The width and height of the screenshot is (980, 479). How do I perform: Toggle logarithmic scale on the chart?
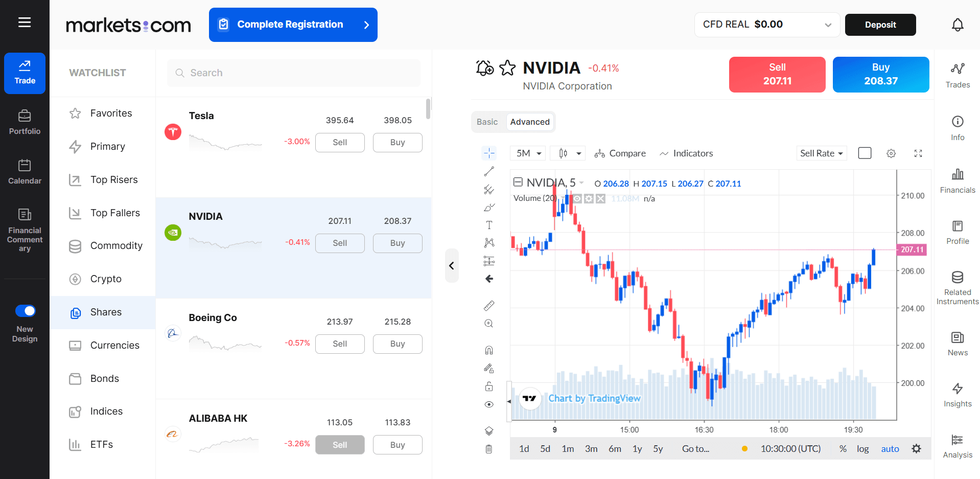pos(863,449)
